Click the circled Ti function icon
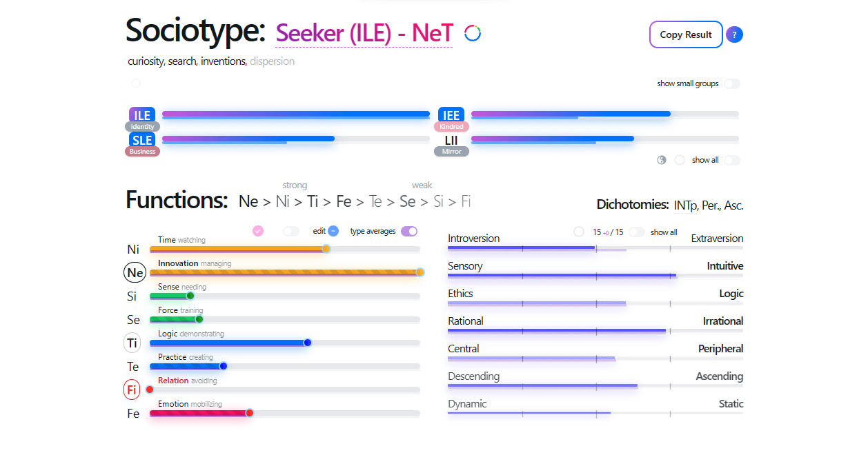Viewport: 868px width, 455px height. click(132, 343)
